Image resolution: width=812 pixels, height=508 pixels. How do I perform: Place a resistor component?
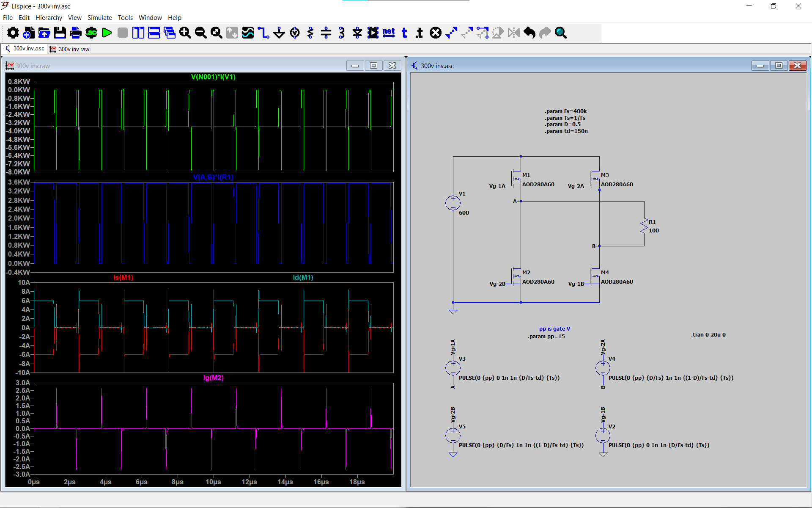click(x=310, y=33)
